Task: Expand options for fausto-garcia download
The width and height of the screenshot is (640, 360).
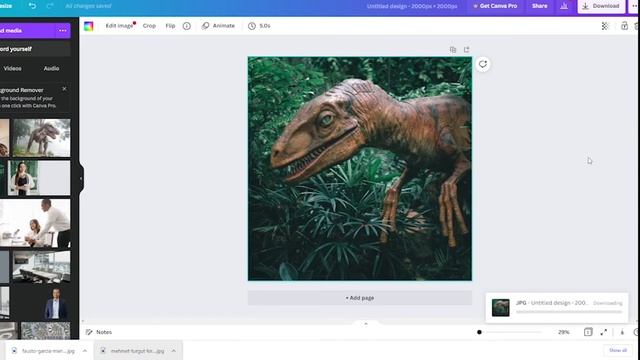Action: pyautogui.click(x=84, y=351)
